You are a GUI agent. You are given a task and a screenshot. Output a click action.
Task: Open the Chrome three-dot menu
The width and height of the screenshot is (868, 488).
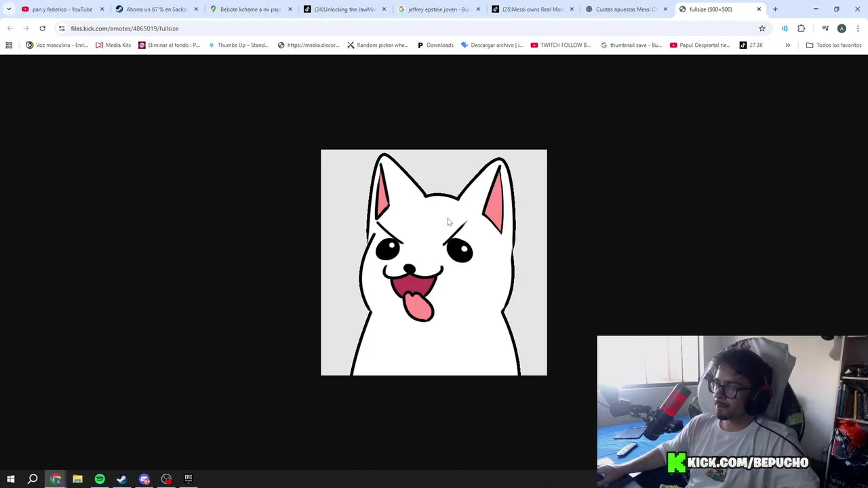tap(858, 28)
